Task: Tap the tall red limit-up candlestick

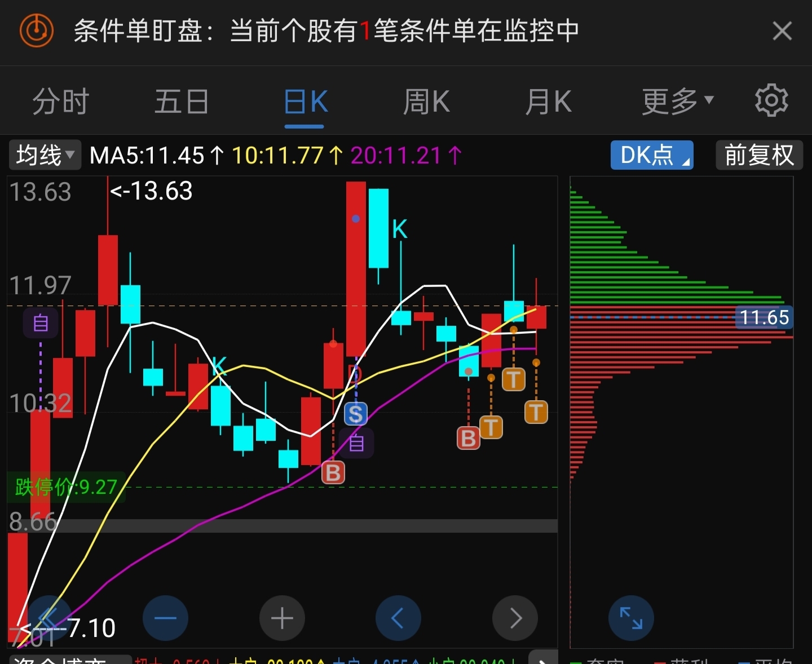Action: pyautogui.click(x=356, y=269)
